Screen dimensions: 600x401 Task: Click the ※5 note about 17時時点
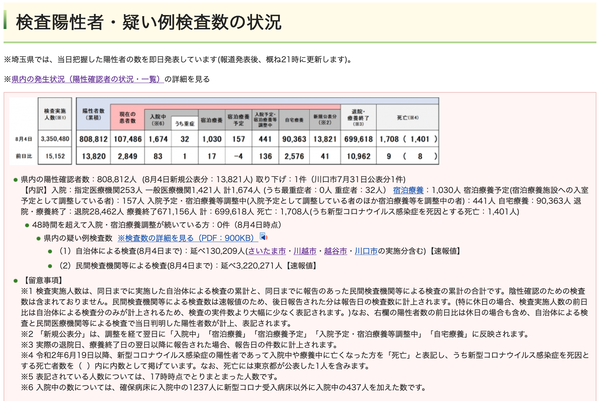point(150,377)
